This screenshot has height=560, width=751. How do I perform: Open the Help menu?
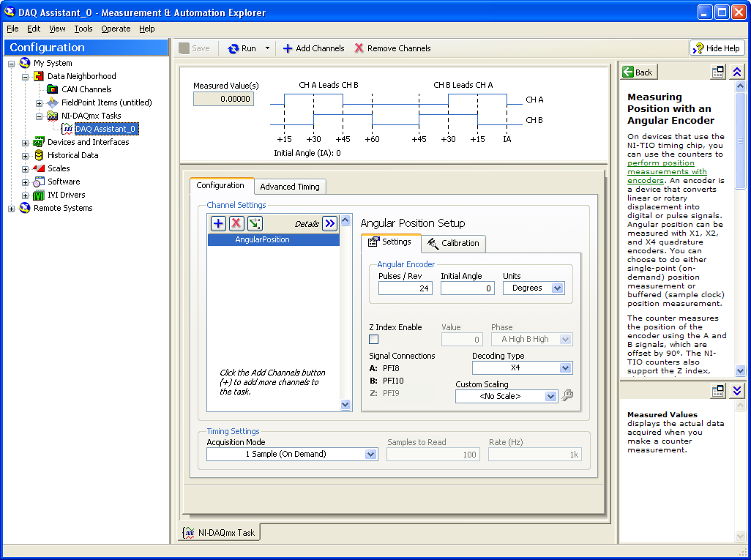click(x=147, y=29)
